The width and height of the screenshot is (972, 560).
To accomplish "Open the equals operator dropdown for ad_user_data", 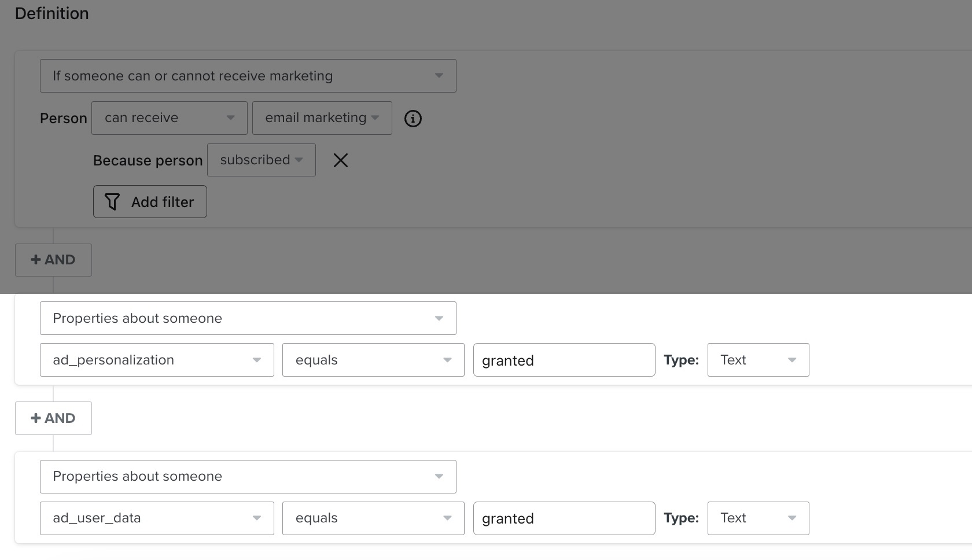I will pos(373,518).
